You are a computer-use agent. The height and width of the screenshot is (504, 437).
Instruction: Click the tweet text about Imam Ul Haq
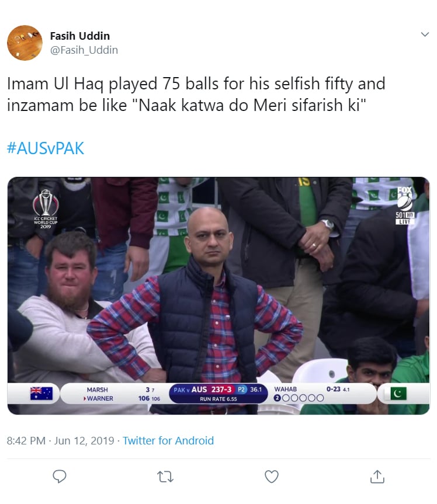coord(196,95)
